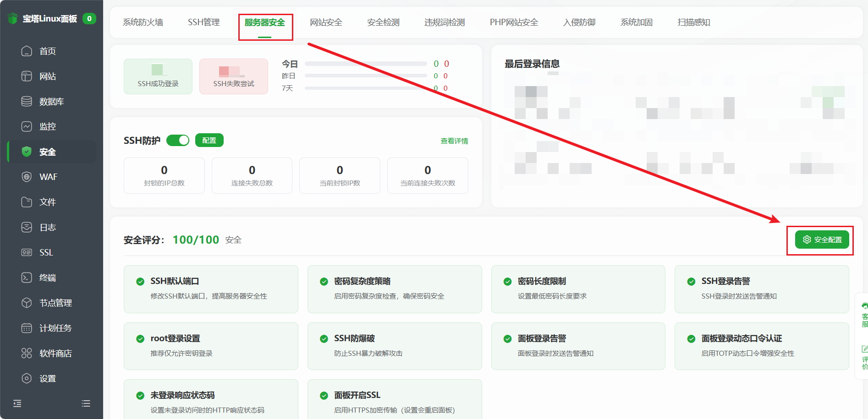Open the 未登录响应状态码 card

[x=211, y=399]
